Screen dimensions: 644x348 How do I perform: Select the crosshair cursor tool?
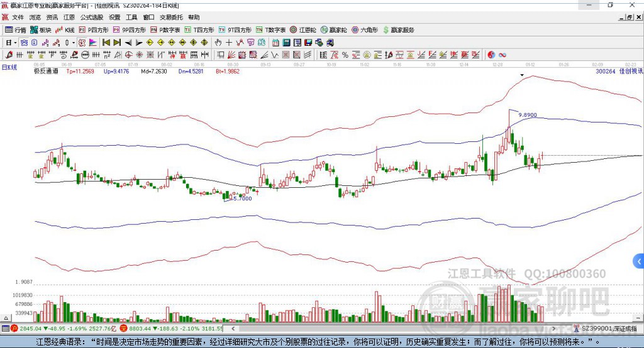[x=229, y=43]
